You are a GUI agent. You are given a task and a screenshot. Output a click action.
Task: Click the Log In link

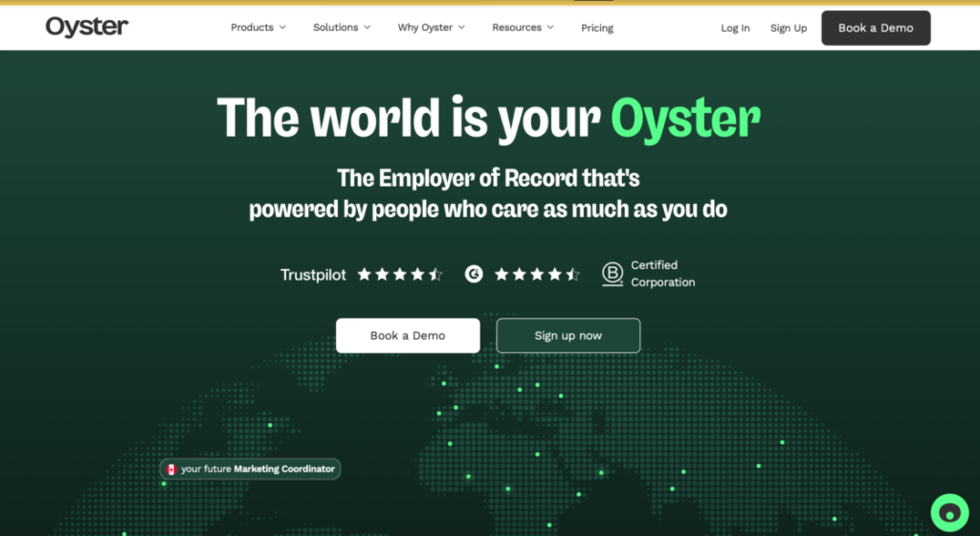click(735, 28)
